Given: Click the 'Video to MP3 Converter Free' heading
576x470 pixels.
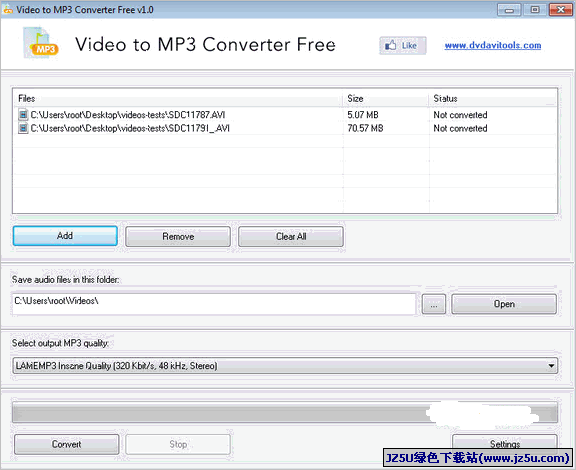Looking at the screenshot, I should click(x=205, y=45).
